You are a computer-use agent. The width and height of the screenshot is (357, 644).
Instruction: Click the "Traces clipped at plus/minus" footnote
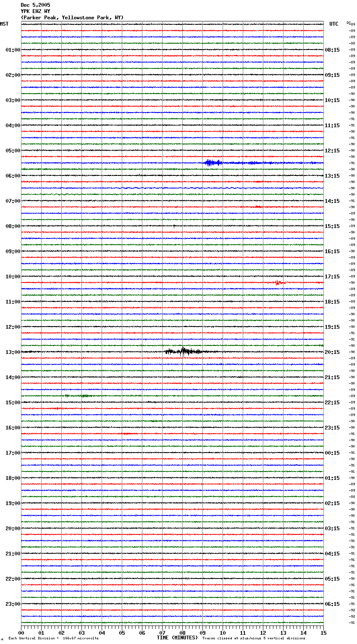[254, 638]
